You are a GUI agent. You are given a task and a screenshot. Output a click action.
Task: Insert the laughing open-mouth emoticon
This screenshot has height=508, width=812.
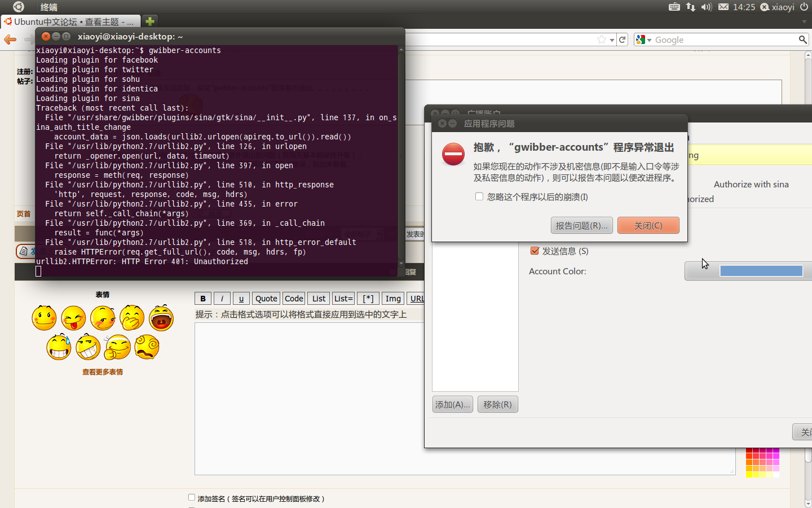pos(161,318)
